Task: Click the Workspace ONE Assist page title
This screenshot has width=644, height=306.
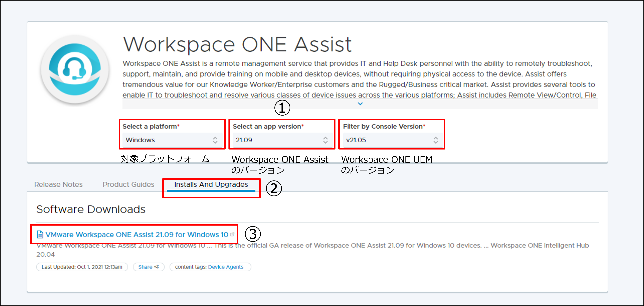Action: coord(237,45)
